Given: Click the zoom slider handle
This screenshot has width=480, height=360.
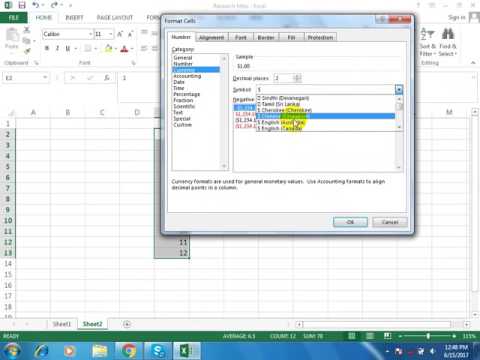Looking at the screenshot, I should [x=428, y=336].
